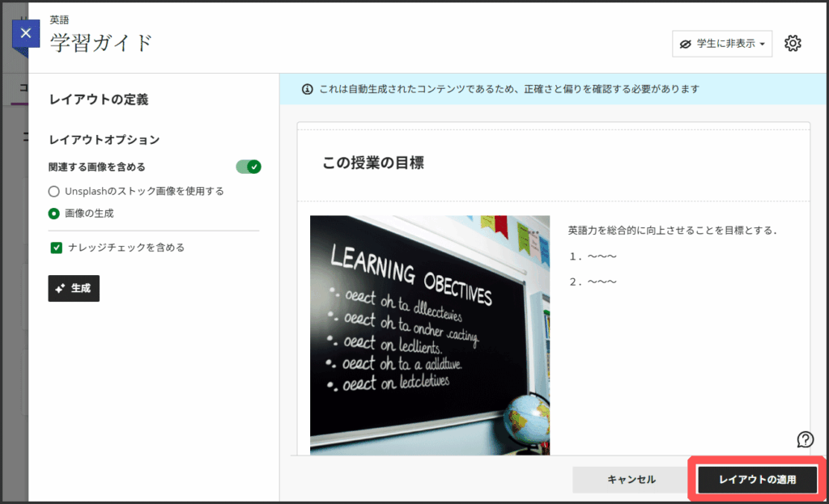Click the info icon in the blue banner
829x504 pixels.
click(307, 89)
